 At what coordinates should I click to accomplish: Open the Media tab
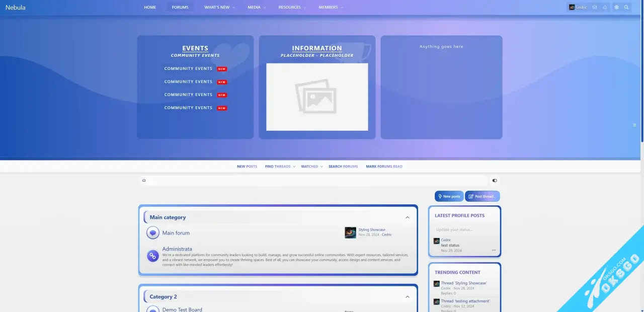[x=254, y=7]
